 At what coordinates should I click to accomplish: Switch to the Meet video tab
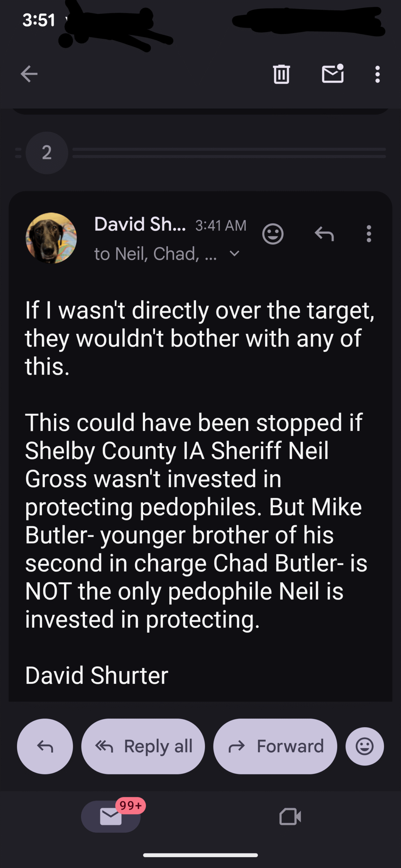coord(290,816)
